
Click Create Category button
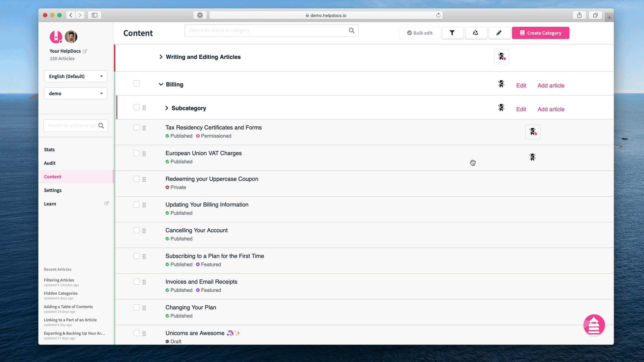click(x=540, y=33)
